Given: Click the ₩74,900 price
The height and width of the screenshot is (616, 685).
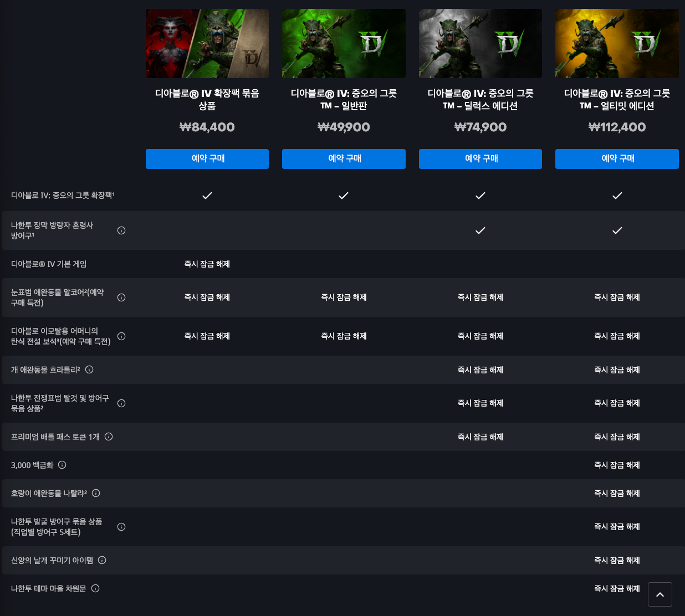Looking at the screenshot, I should (x=480, y=127).
